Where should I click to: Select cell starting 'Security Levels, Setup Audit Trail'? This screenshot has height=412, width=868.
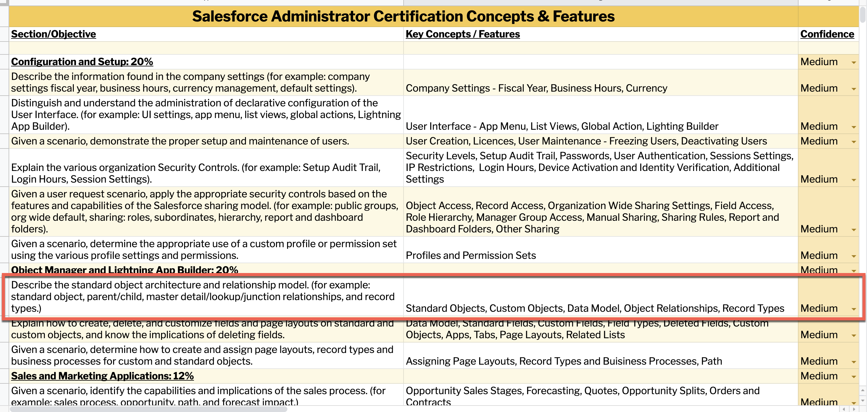(x=601, y=168)
